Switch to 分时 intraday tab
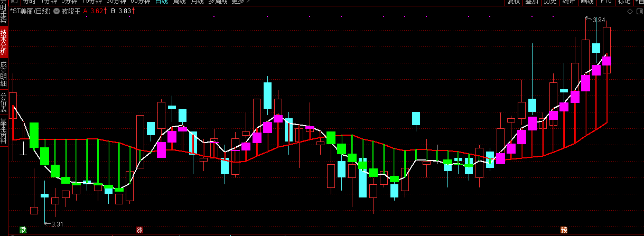 click(29, 2)
